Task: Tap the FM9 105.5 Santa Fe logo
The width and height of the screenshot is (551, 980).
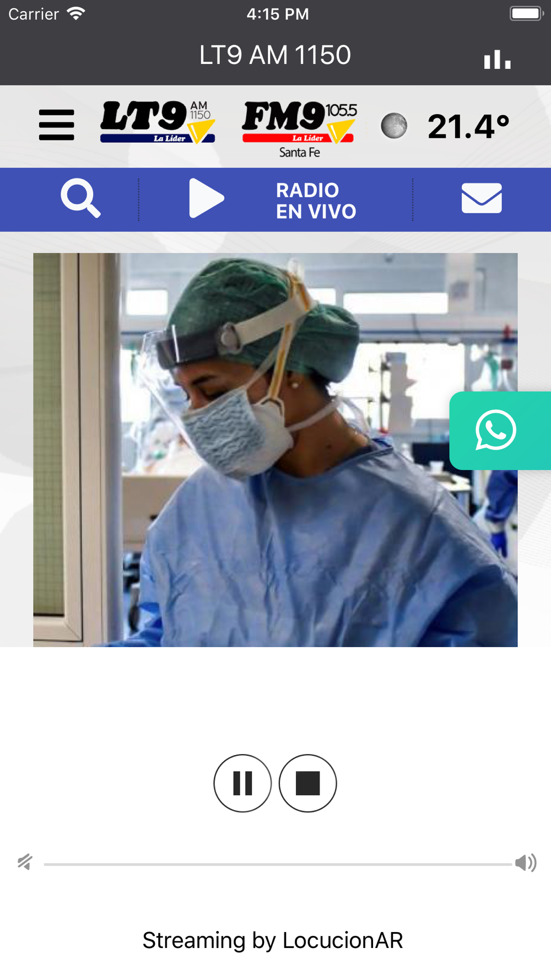Action: pyautogui.click(x=299, y=129)
